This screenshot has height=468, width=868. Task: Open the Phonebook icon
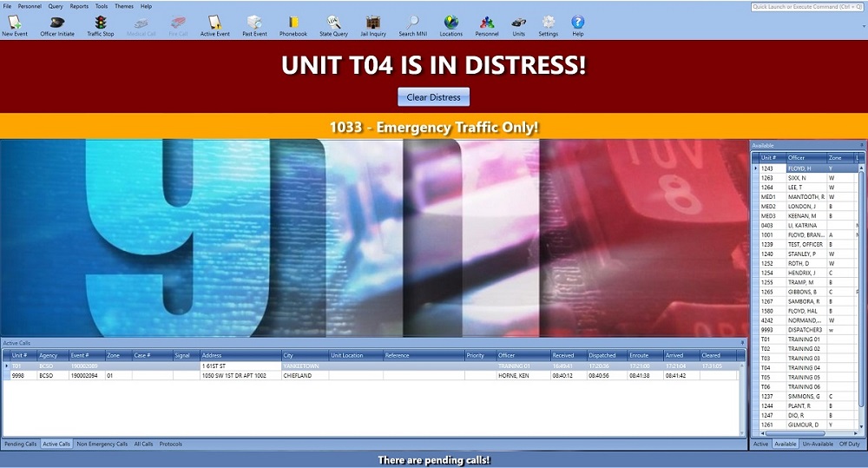click(293, 25)
